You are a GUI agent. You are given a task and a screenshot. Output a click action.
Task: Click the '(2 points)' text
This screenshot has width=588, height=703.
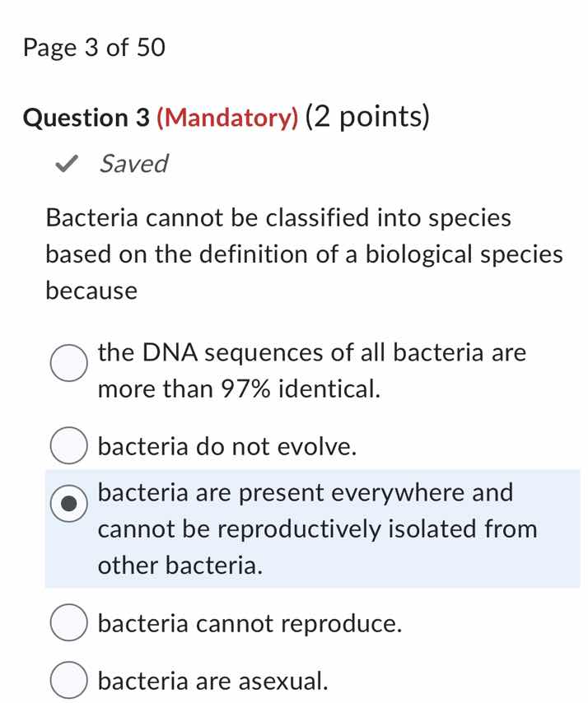click(366, 117)
